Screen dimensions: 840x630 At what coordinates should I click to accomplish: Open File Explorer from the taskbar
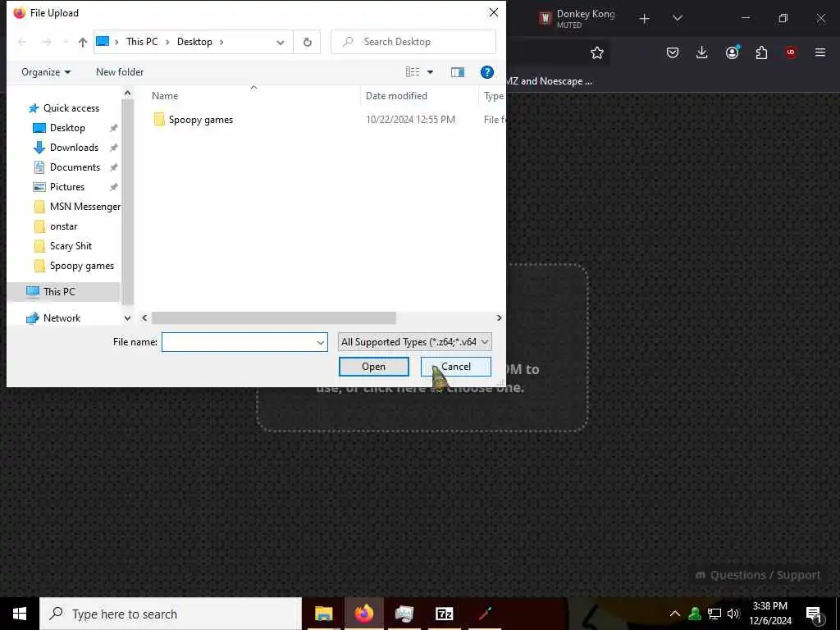coord(323,614)
